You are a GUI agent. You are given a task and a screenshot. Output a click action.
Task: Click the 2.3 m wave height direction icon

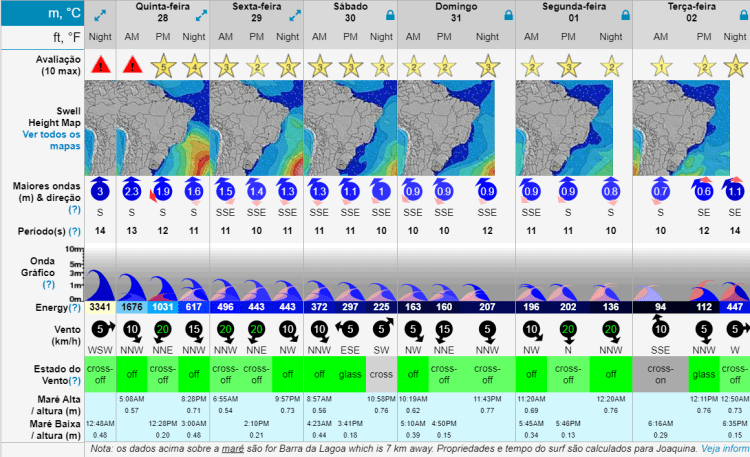point(132,189)
